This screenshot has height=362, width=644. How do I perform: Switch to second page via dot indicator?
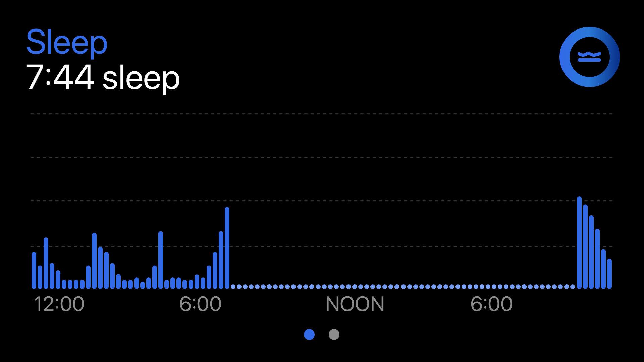[x=334, y=335]
